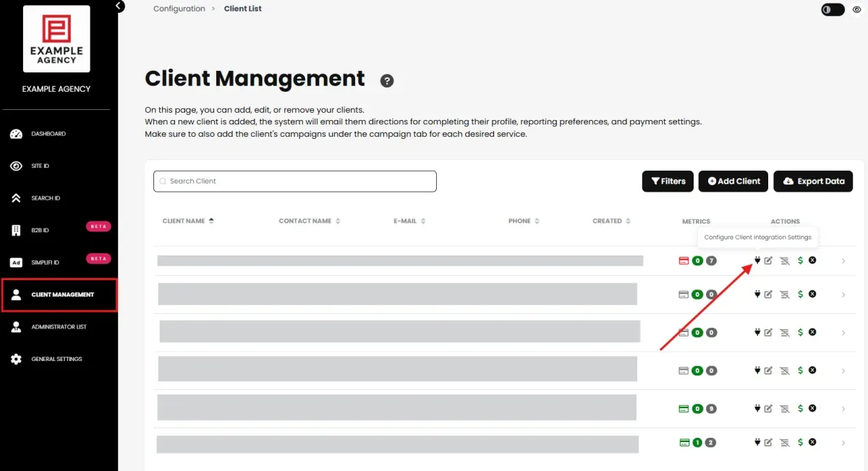Select Administrator List in the sidebar menu
This screenshot has height=471, width=868.
tap(58, 327)
